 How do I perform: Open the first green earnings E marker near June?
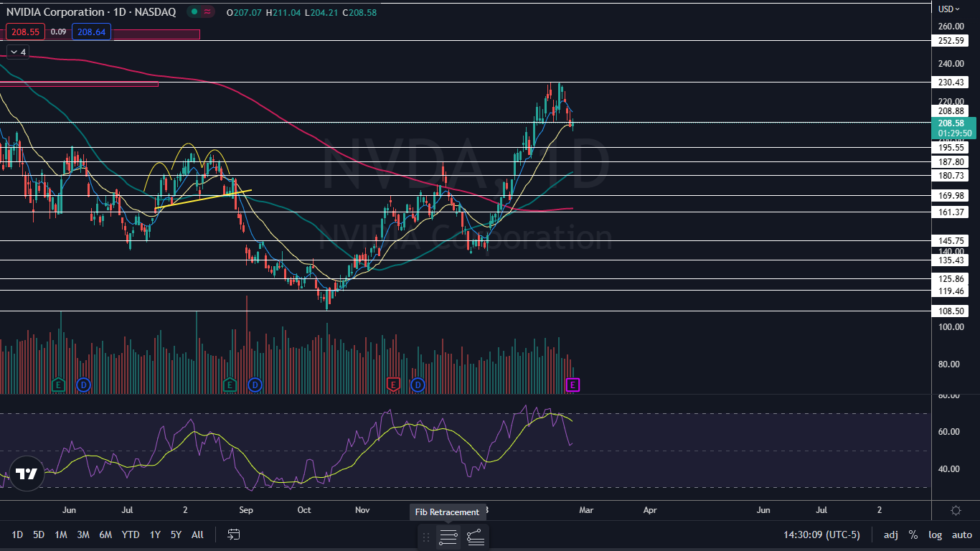point(59,385)
